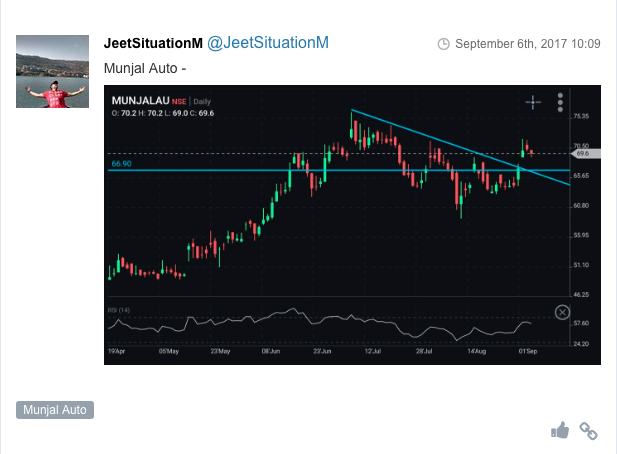This screenshot has width=617, height=454.
Task: Click the 69.6 current price marker
Action: click(586, 153)
